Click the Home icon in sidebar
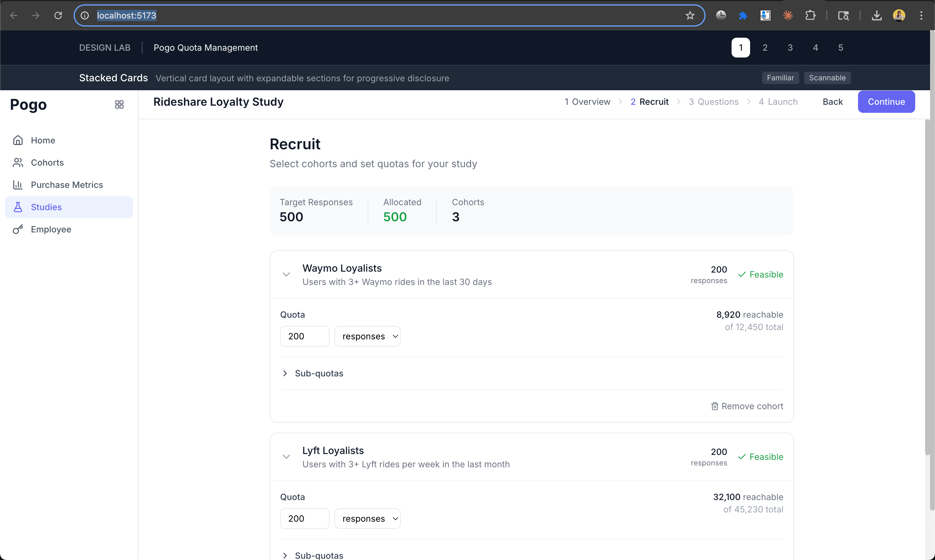Image resolution: width=935 pixels, height=560 pixels. tap(18, 140)
